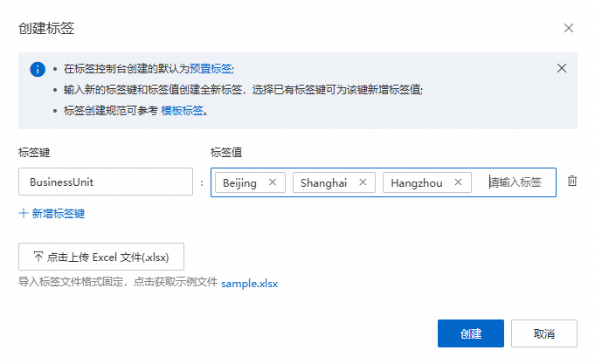Screen dimensions: 595x364
Task: Remove the Hangzhou tag value
Action: pyautogui.click(x=458, y=182)
